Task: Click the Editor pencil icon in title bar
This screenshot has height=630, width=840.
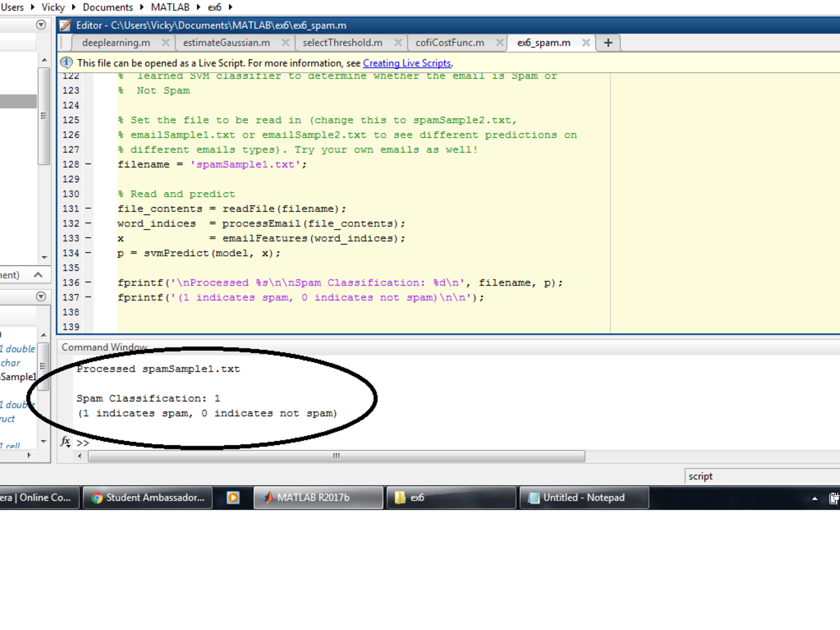Action: coord(66,26)
